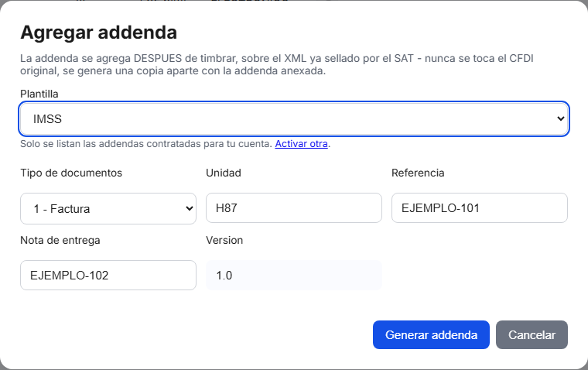Click the Unidad field label
Image resolution: width=588 pixels, height=370 pixels.
(224, 173)
